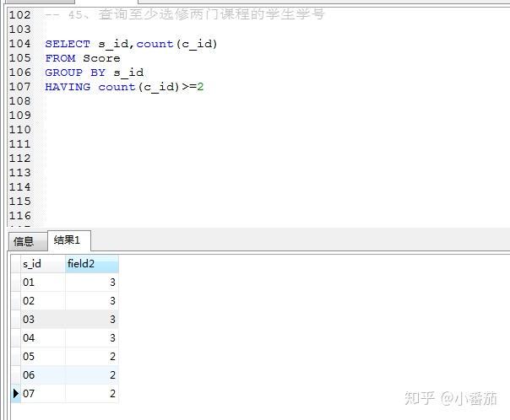This screenshot has width=510, height=420.
Task: Click the row selector beside s_id 03
Action: (16, 319)
